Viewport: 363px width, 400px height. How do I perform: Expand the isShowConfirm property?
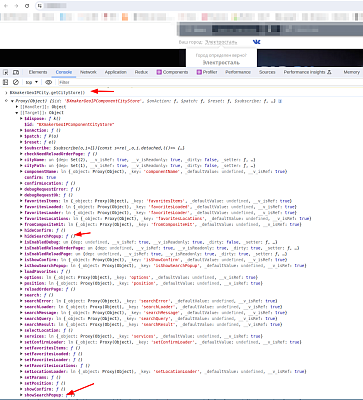pyautogui.click(x=22, y=260)
